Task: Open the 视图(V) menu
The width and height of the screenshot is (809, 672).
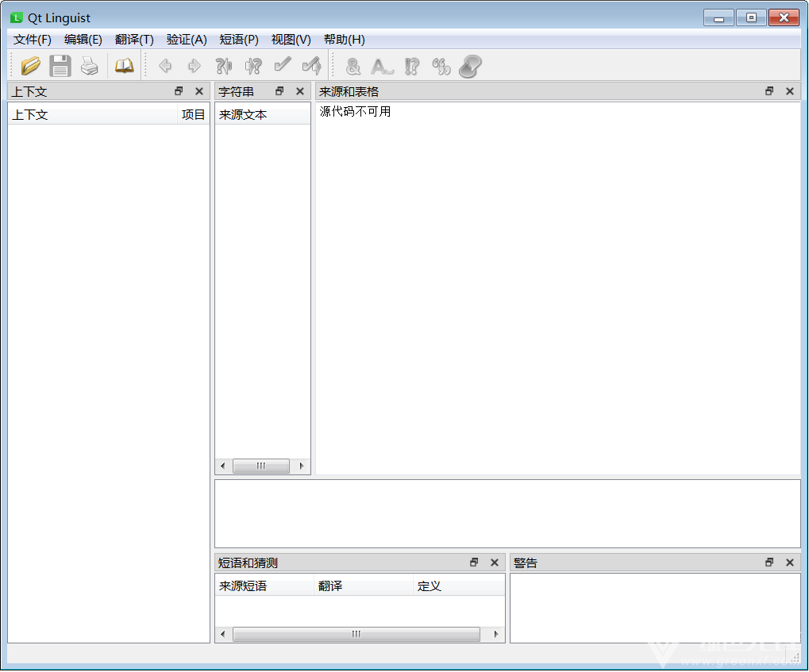Action: pyautogui.click(x=291, y=40)
